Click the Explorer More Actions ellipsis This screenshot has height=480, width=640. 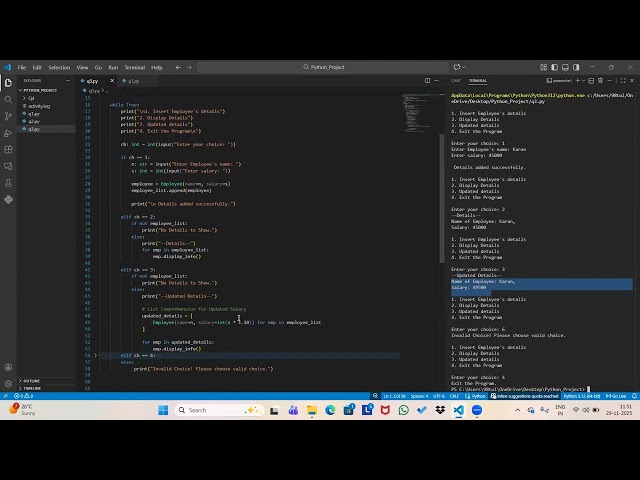[68, 80]
